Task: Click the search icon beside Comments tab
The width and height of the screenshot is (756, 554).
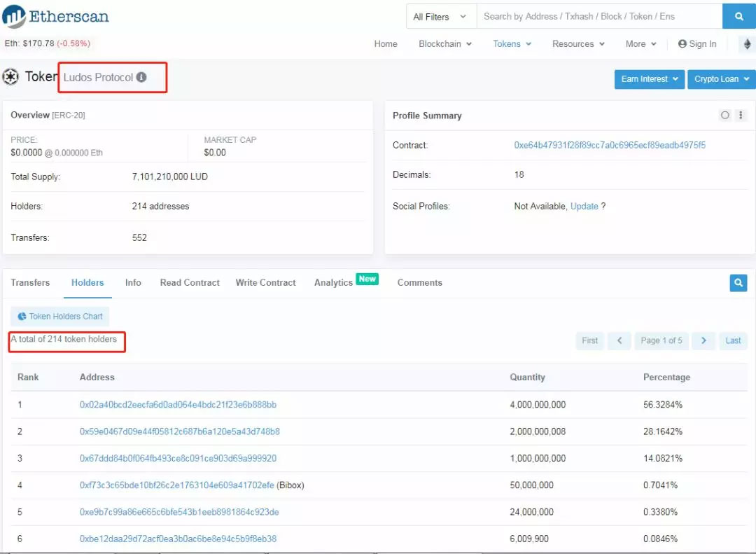Action: (738, 283)
